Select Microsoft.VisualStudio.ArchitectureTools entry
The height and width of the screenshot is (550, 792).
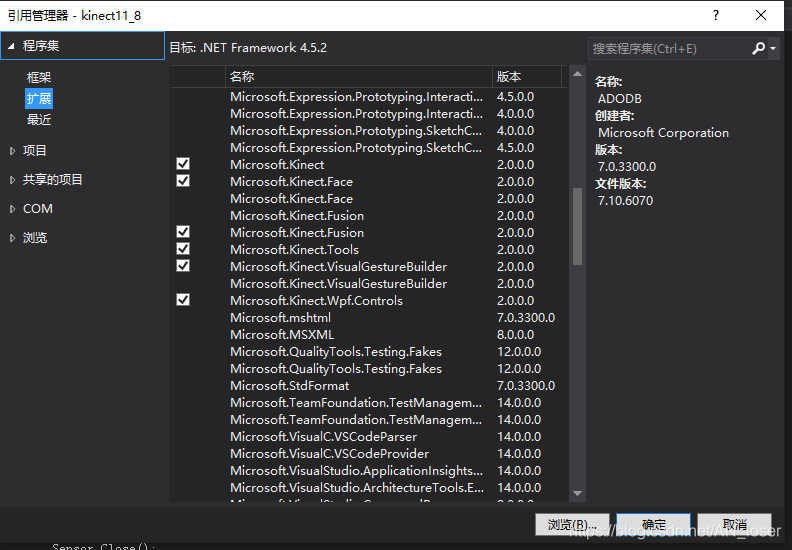click(369, 488)
